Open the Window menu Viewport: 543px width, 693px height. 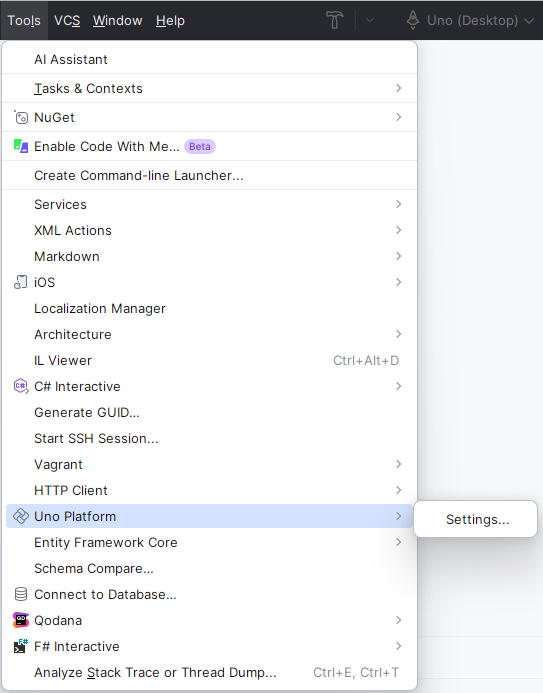[118, 21]
